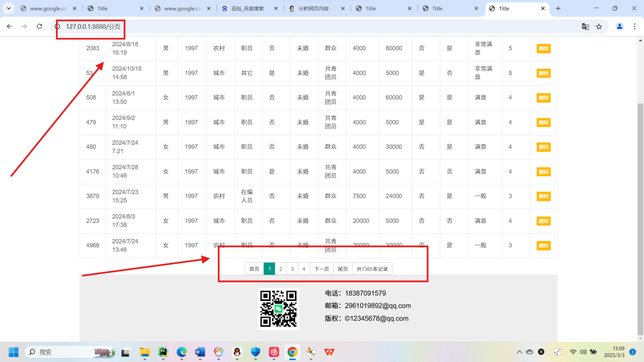Click 下一页 next page

tap(321, 269)
